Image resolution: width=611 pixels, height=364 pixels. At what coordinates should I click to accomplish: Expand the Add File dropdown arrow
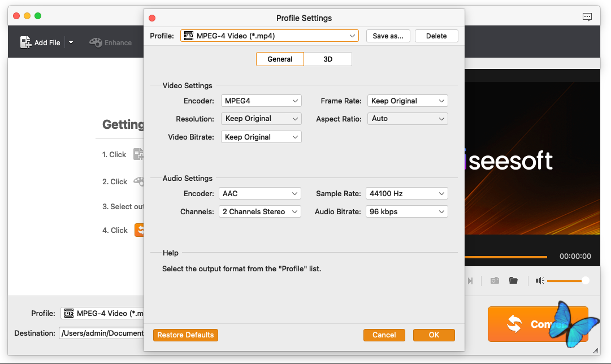click(71, 42)
